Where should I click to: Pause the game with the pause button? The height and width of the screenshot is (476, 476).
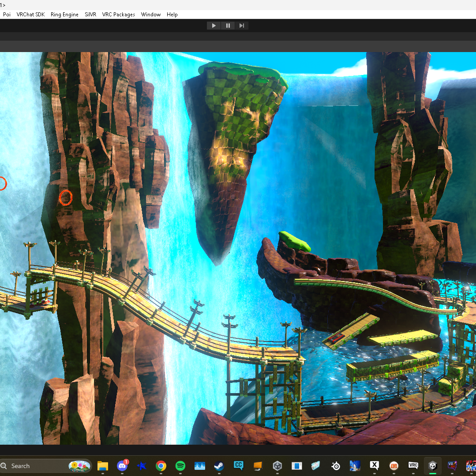tap(228, 26)
